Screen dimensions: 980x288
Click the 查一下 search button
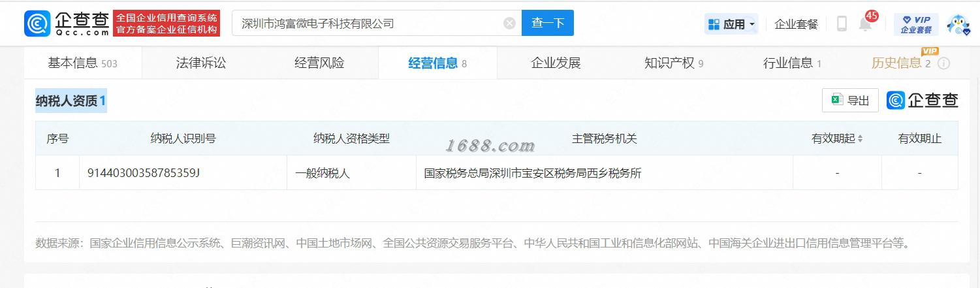pyautogui.click(x=547, y=24)
